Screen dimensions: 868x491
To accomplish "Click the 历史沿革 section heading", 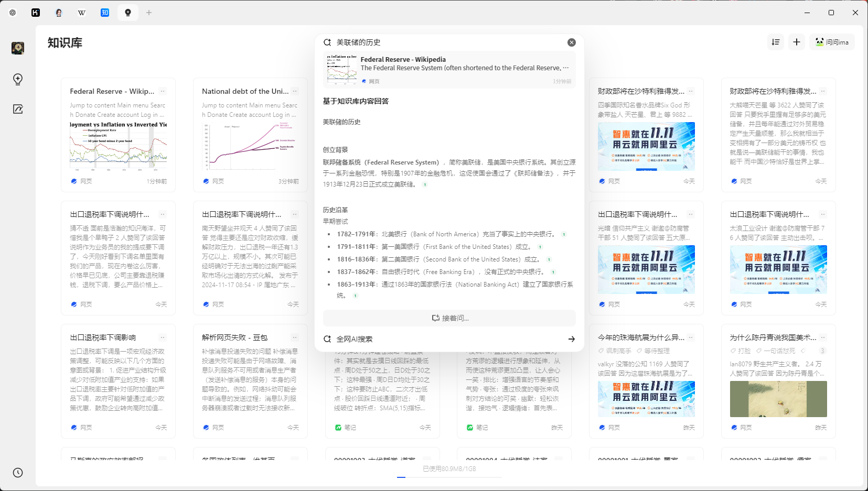I will (x=335, y=210).
